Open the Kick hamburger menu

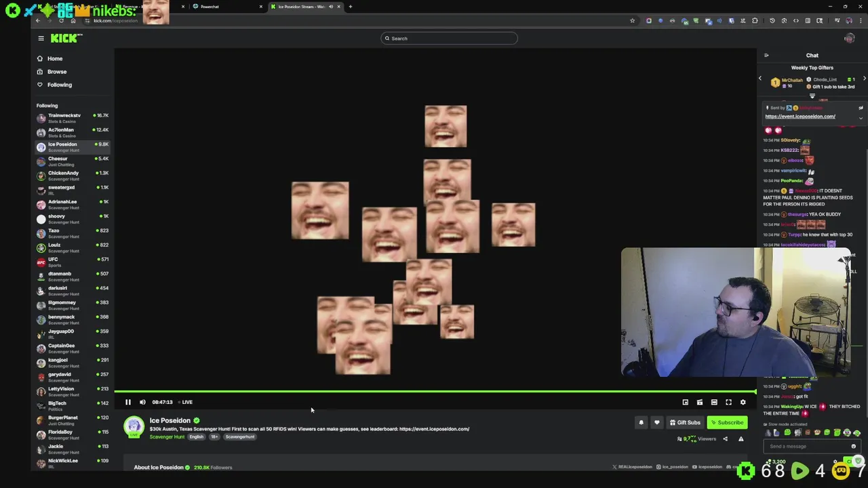click(41, 39)
